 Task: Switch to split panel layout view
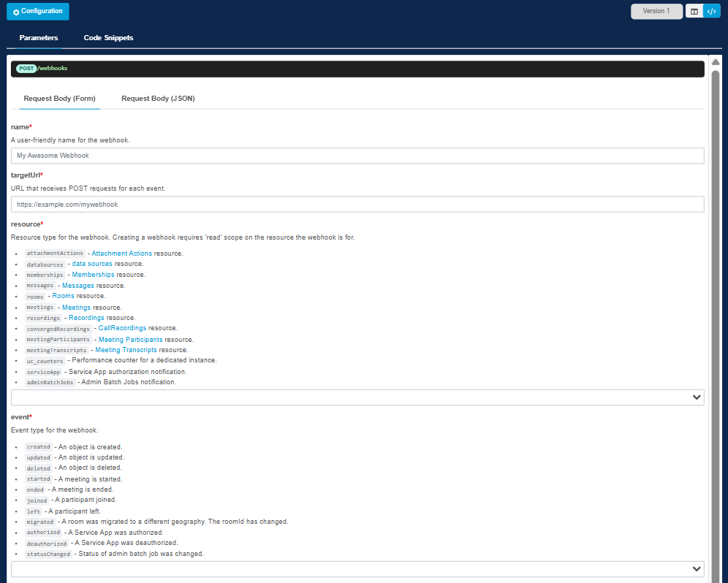point(694,12)
